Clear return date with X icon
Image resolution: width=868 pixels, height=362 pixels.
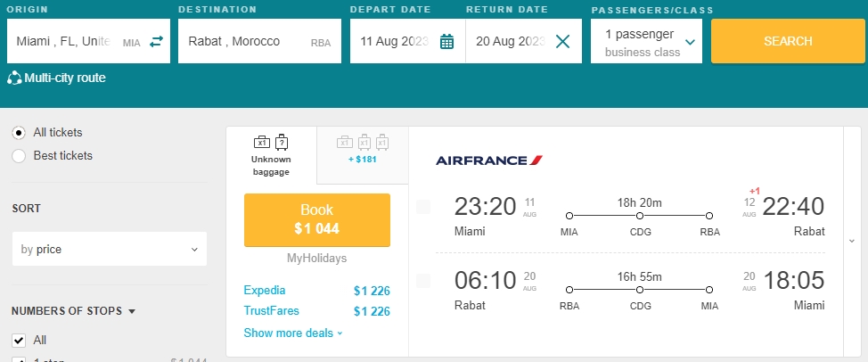click(562, 41)
